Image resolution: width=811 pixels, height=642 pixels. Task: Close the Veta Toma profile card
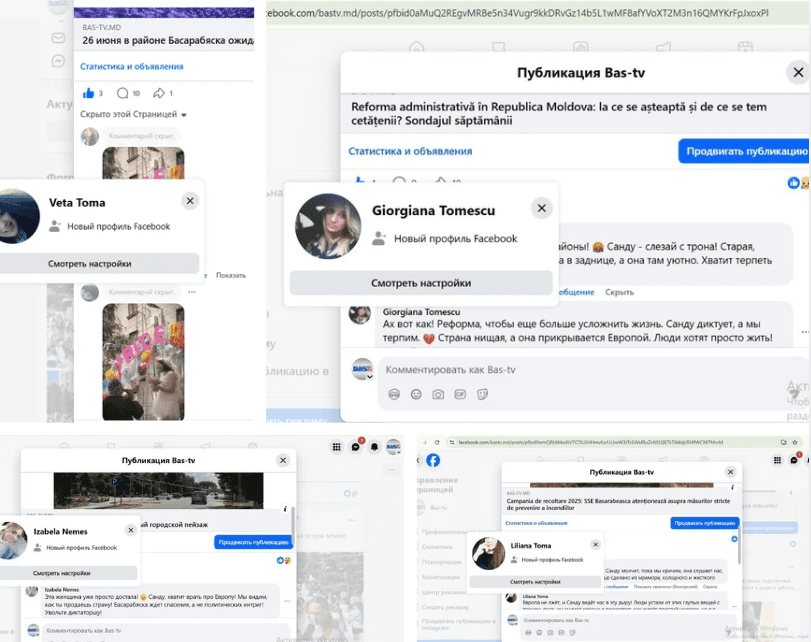190,201
